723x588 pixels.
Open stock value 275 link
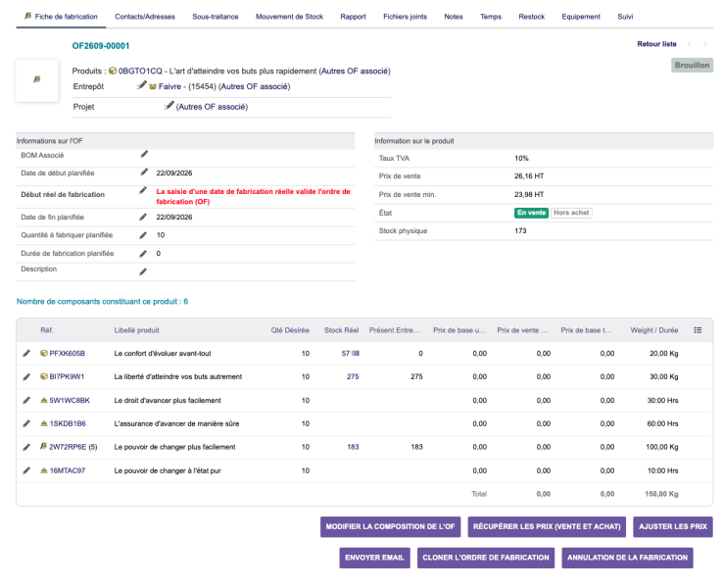point(353,376)
